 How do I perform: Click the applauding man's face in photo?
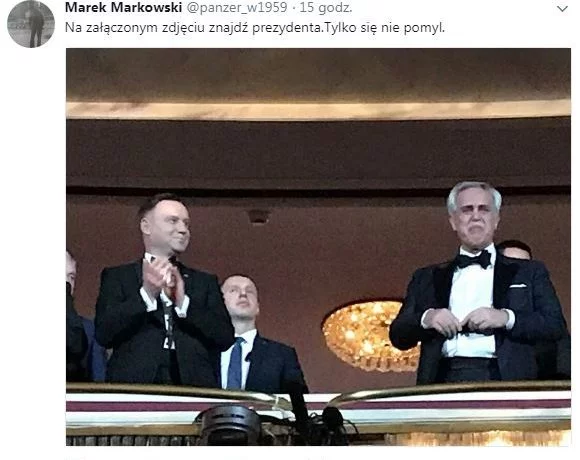(167, 227)
